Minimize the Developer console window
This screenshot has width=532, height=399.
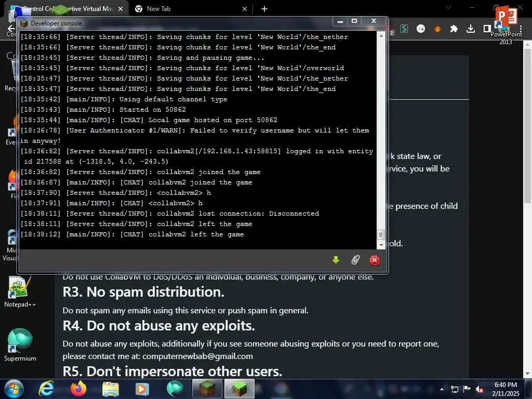tap(340, 21)
